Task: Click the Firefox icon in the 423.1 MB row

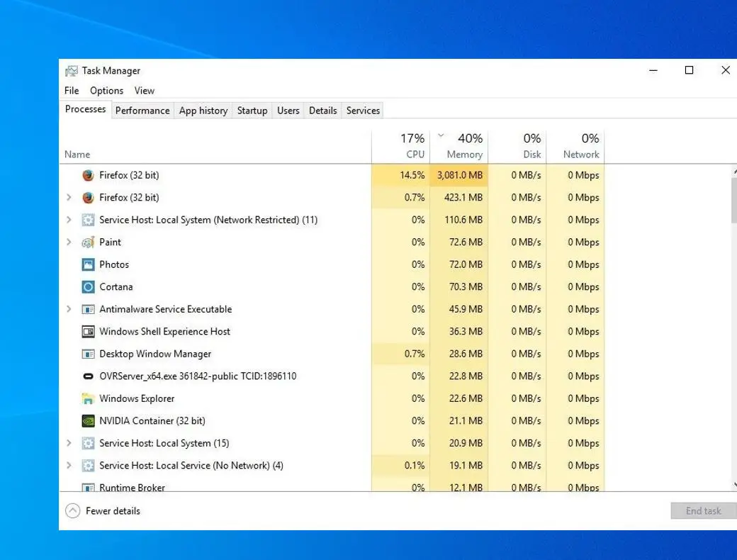Action: coord(88,198)
